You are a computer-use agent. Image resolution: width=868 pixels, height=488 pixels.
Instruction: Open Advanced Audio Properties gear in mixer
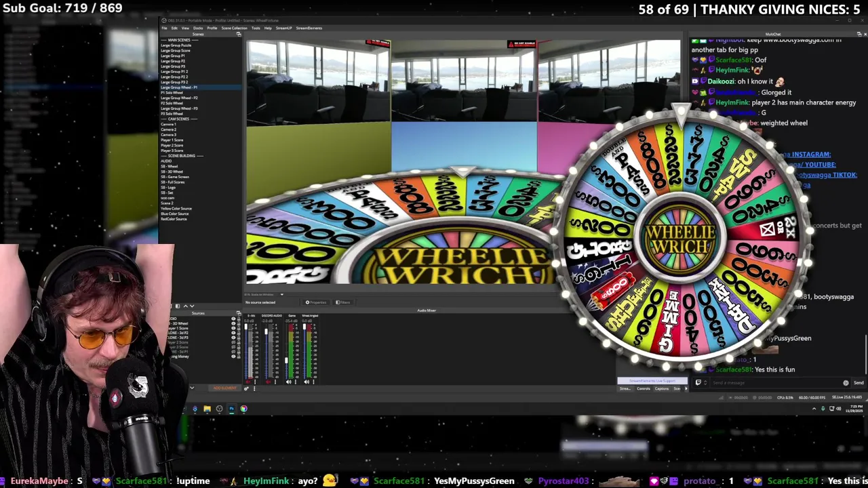[x=246, y=388]
